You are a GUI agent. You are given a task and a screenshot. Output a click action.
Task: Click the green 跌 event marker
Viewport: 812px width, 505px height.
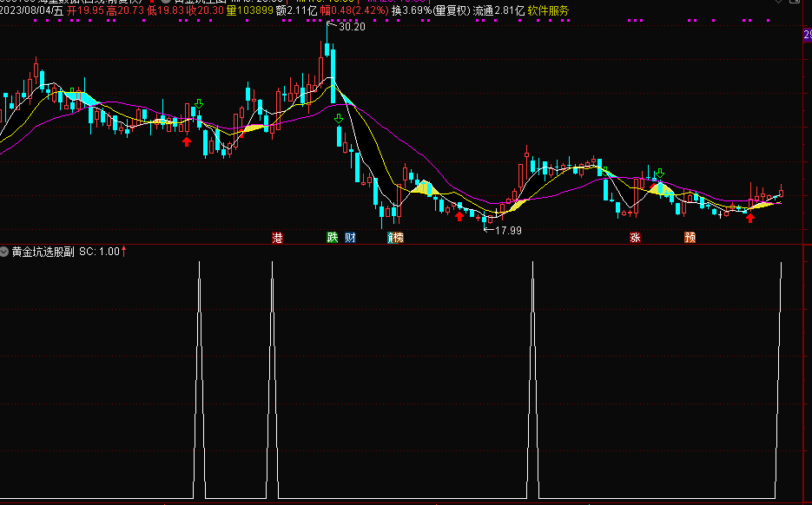[x=332, y=238]
